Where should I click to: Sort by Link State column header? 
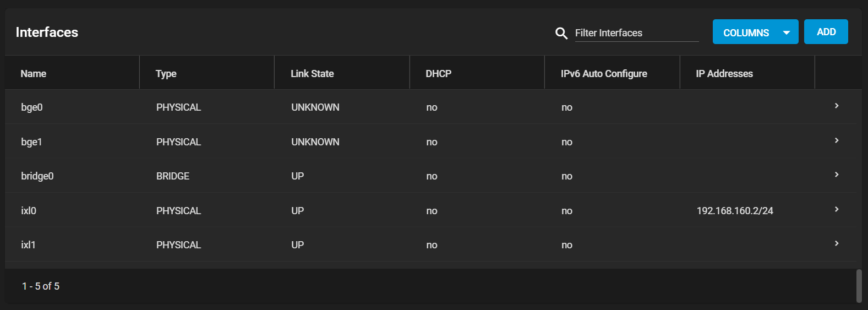point(312,74)
